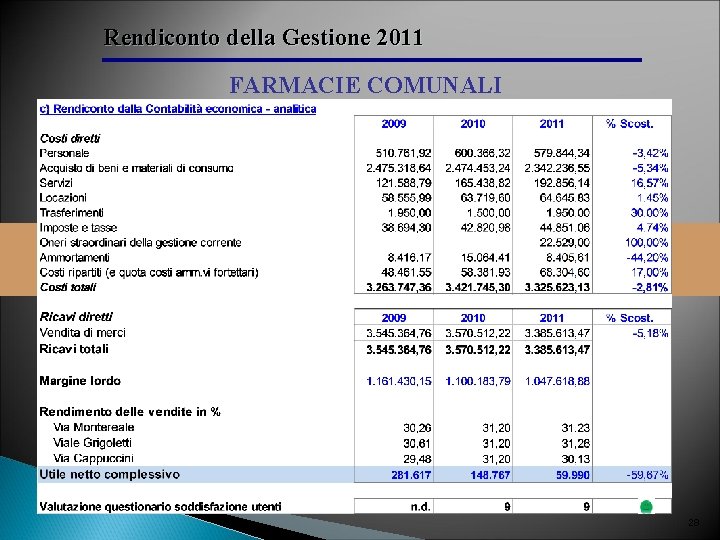This screenshot has width=720, height=540.
Task: Select the -59,67% variance cell
Action: [647, 475]
